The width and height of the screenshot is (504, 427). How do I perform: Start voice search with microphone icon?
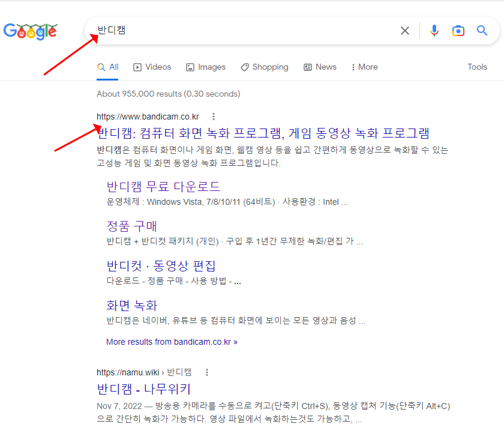[434, 31]
